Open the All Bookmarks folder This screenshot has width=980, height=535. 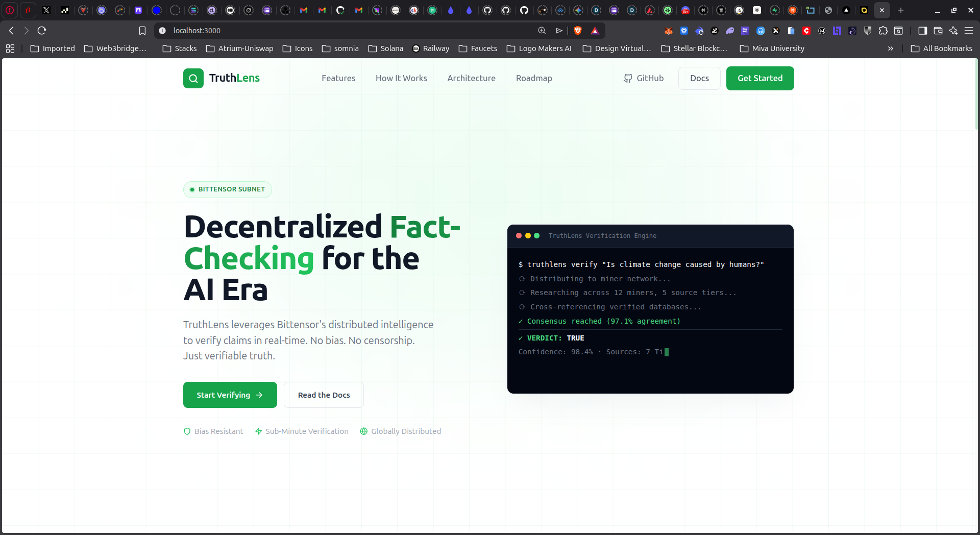(942, 48)
